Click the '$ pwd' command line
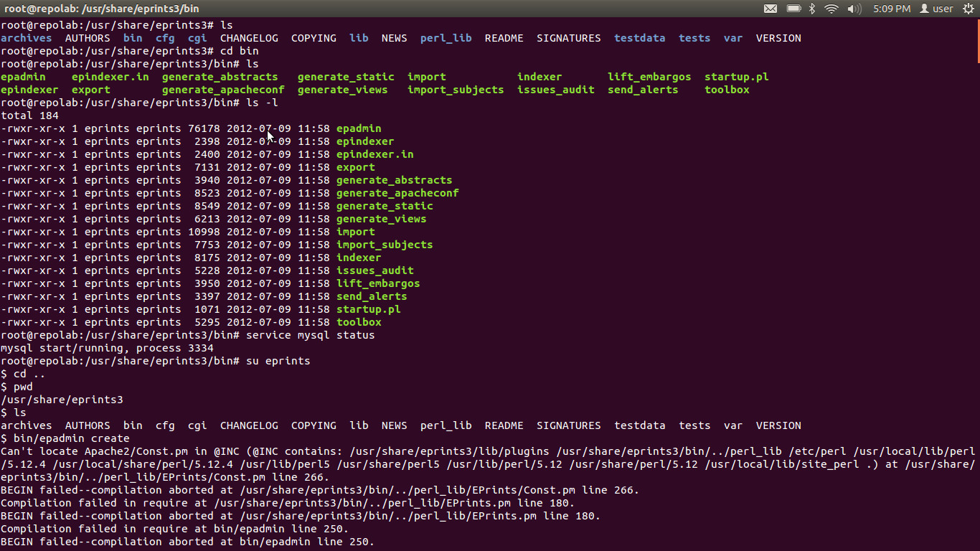980x551 pixels. [17, 387]
